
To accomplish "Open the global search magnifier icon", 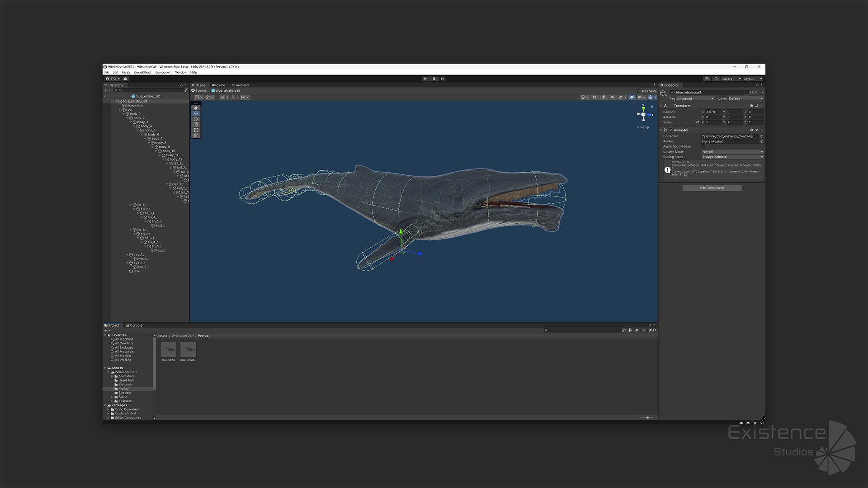I will [x=716, y=79].
